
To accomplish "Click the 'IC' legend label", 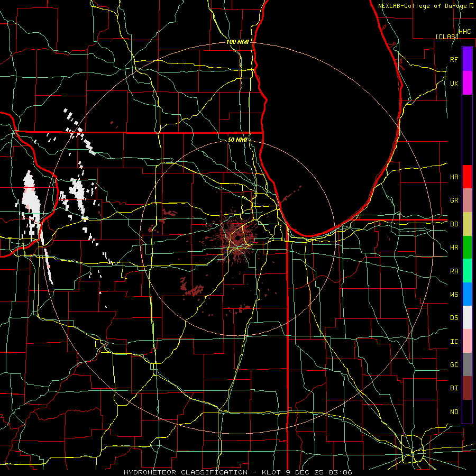I will pyautogui.click(x=454, y=342).
